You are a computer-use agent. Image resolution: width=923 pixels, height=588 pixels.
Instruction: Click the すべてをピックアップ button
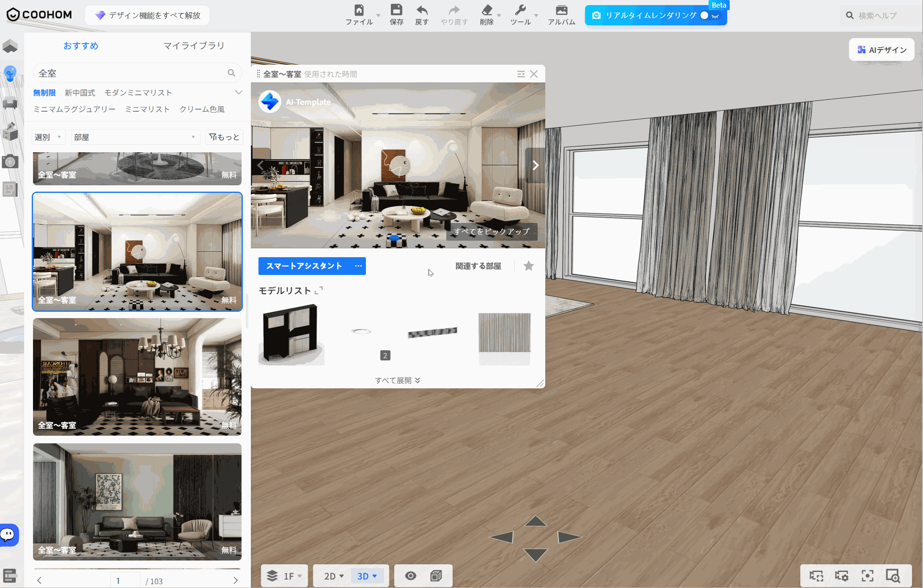coord(492,231)
